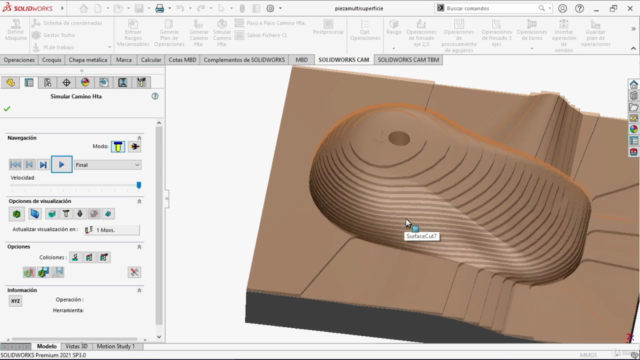Enable third collision check under Colisiones
This screenshot has height=360, width=640.
[x=104, y=257]
